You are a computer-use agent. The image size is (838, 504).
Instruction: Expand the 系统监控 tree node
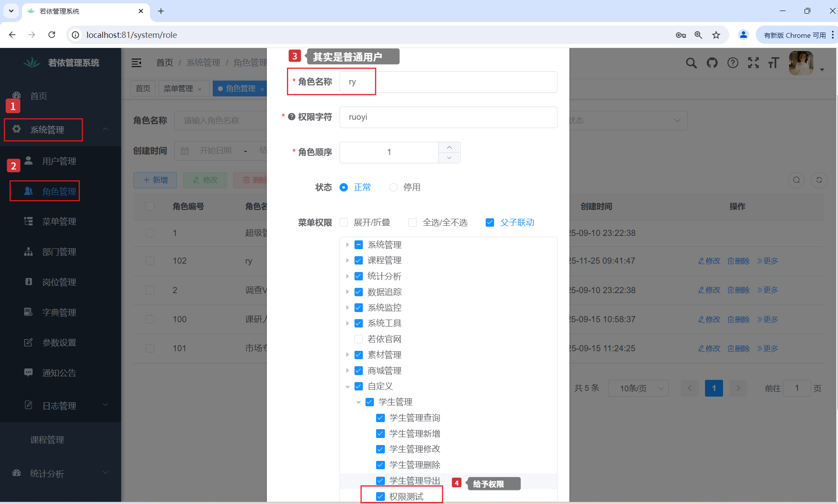(347, 308)
